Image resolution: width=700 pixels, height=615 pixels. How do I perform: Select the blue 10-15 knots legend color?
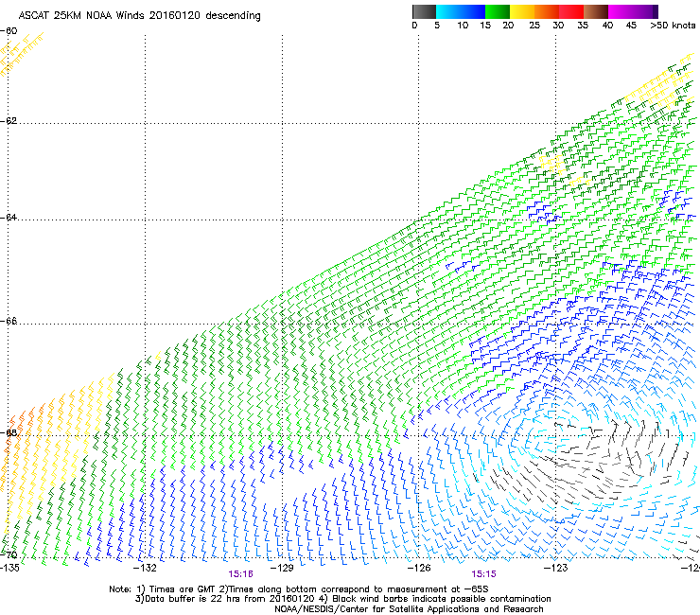[473, 11]
